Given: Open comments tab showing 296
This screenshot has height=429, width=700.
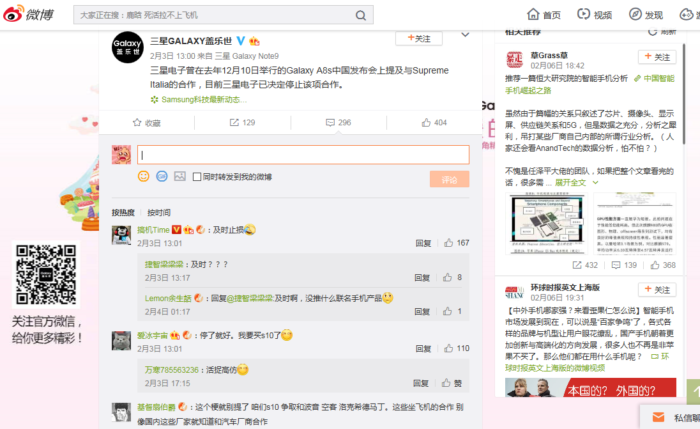Looking at the screenshot, I should click(338, 122).
